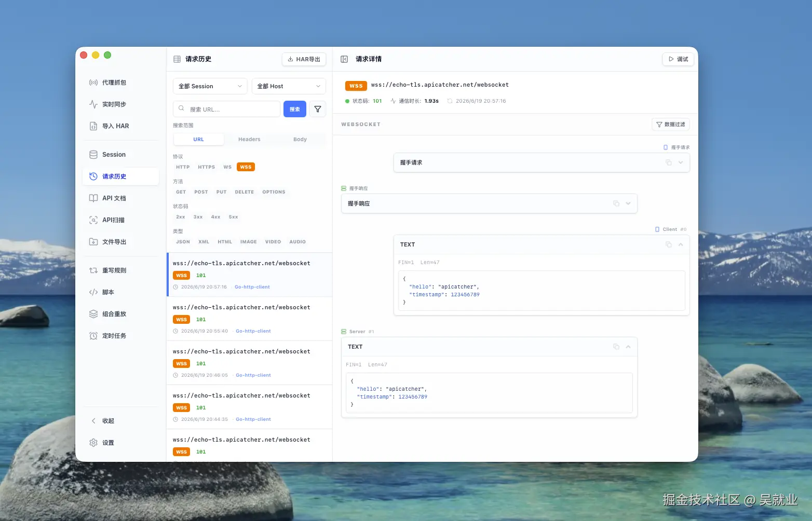The width and height of the screenshot is (812, 521).
Task: Copy the Server #1 TEXT message
Action: pyautogui.click(x=616, y=347)
